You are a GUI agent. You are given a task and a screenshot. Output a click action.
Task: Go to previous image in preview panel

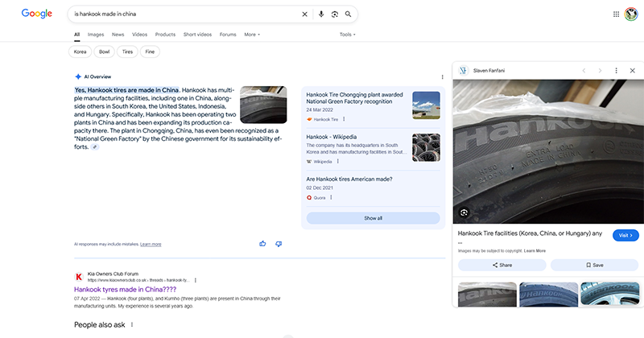pyautogui.click(x=584, y=71)
